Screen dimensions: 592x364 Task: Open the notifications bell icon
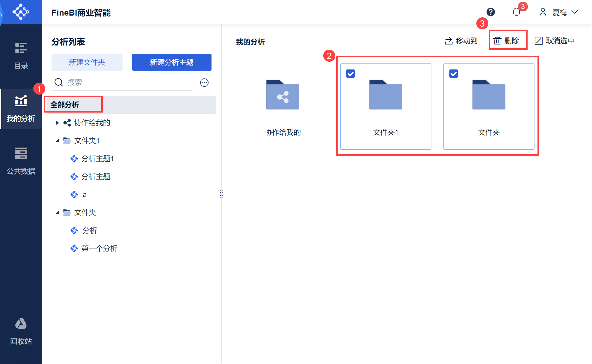(x=516, y=12)
